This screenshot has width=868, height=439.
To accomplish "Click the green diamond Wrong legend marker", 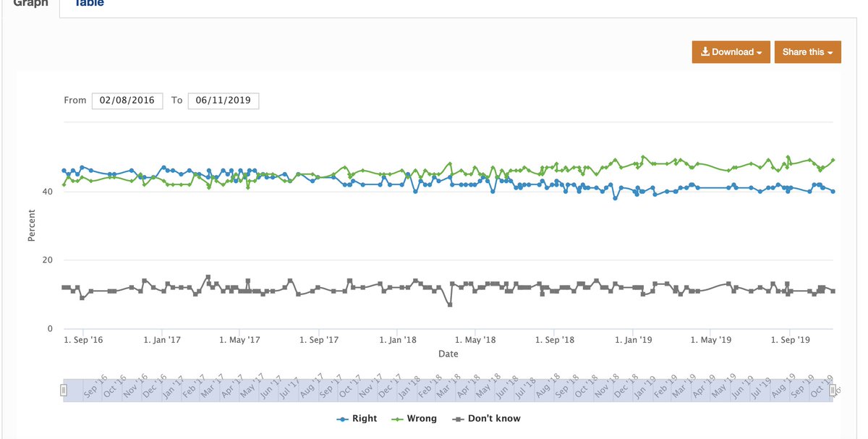I will 397,419.
